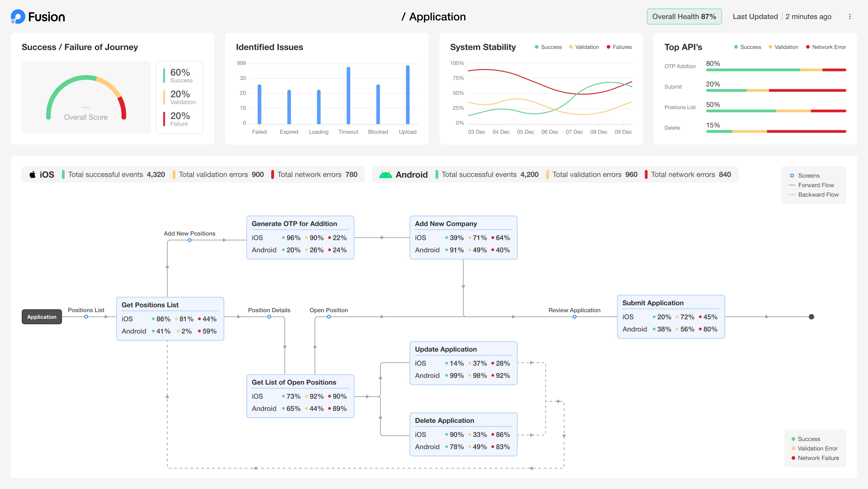Image resolution: width=868 pixels, height=489 pixels.
Task: Toggle Success series in System Stability legend
Action: [548, 47]
